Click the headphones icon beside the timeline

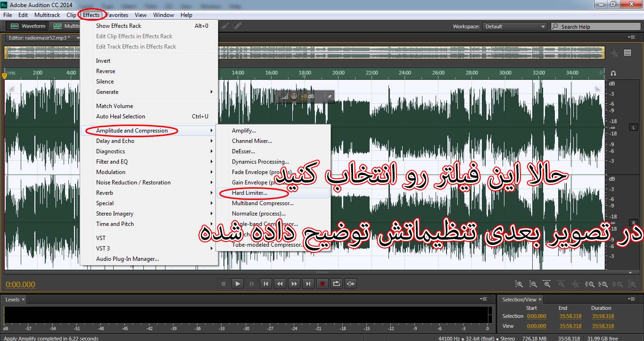[613, 73]
